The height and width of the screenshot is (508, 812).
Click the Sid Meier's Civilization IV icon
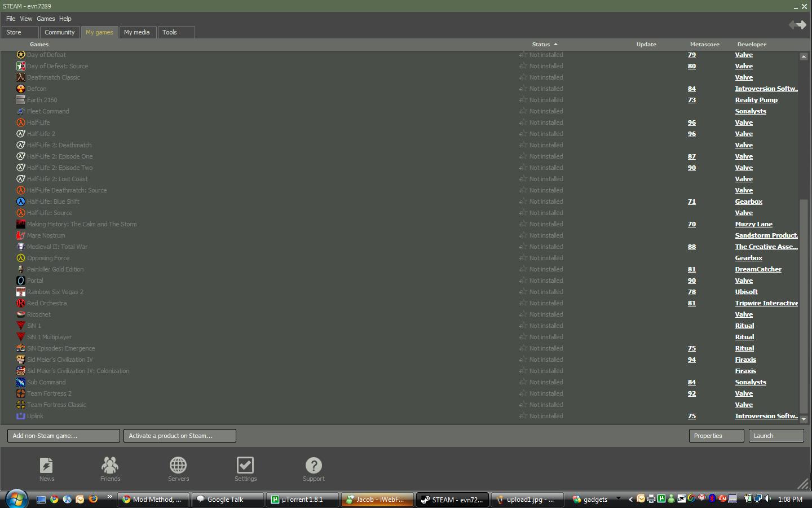21,360
